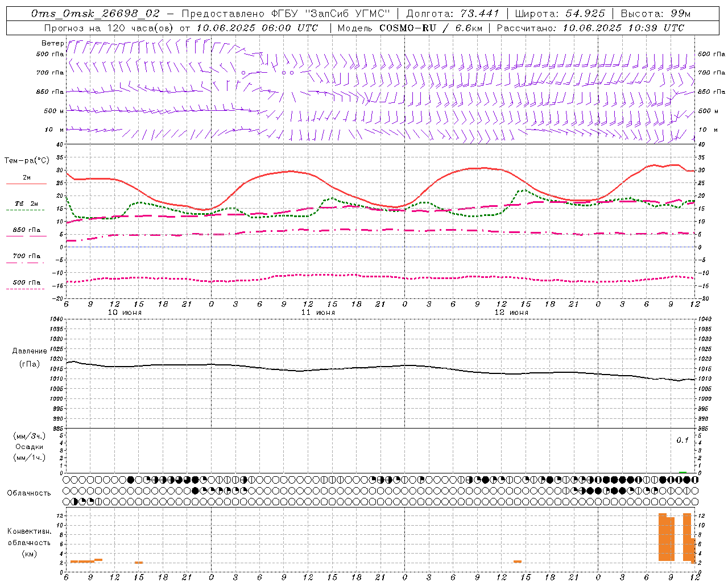The image size is (728, 582).
Task: Click the 'Долгота: 73.441' value
Action: (x=453, y=14)
